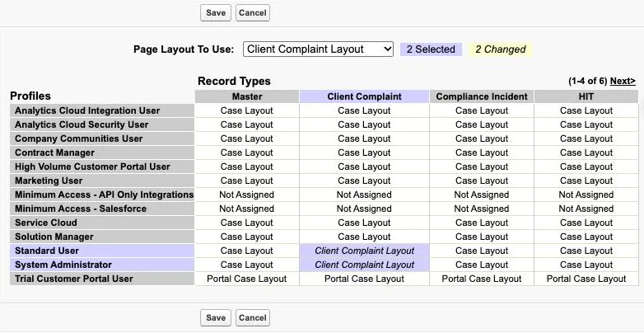Click Service Cloud's HIT Case Layout cell
Image resolution: width=644 pixels, height=333 pixels.
tap(586, 223)
